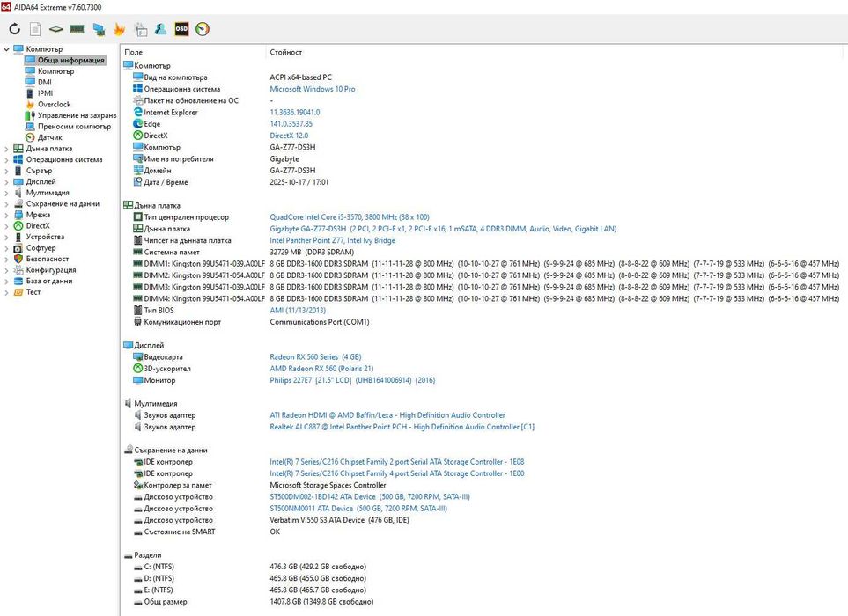This screenshot has width=848, height=616.
Task: Expand the DirectX tree node
Action: 6,226
